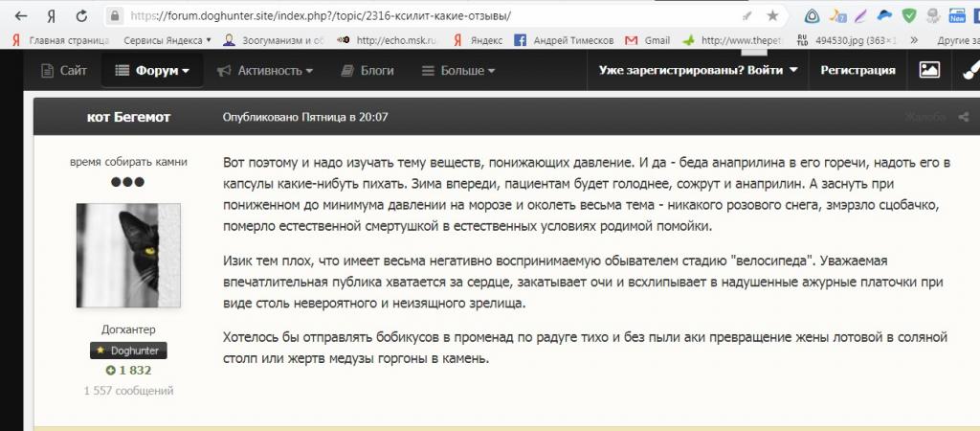Image resolution: width=980 pixels, height=431 pixels.
Task: Open the gallery image icon in the forum navbar
Action: click(928, 70)
